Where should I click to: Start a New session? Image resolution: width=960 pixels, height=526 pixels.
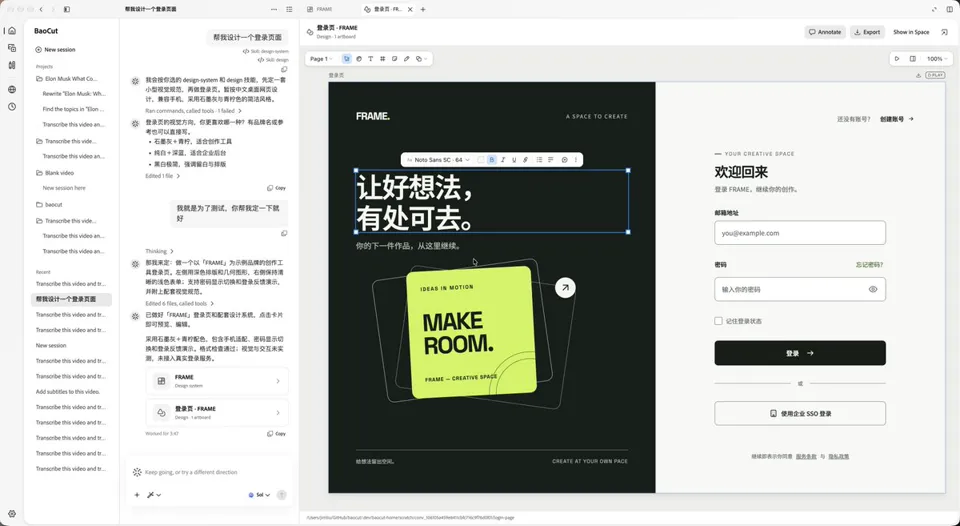coord(55,50)
